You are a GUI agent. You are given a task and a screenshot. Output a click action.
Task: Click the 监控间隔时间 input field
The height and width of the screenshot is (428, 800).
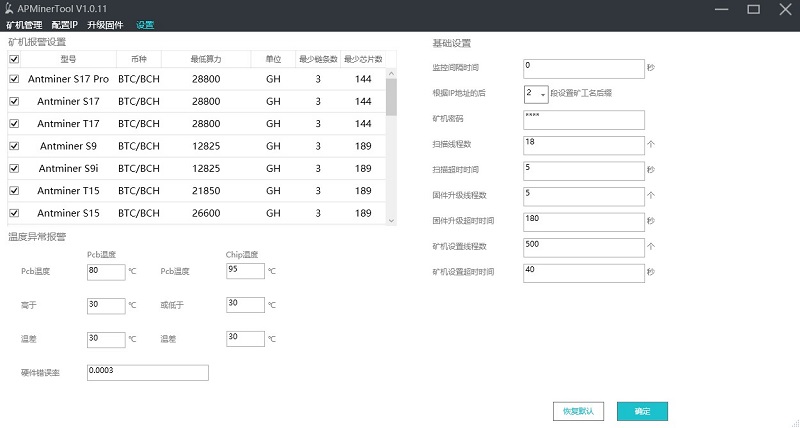[583, 67]
